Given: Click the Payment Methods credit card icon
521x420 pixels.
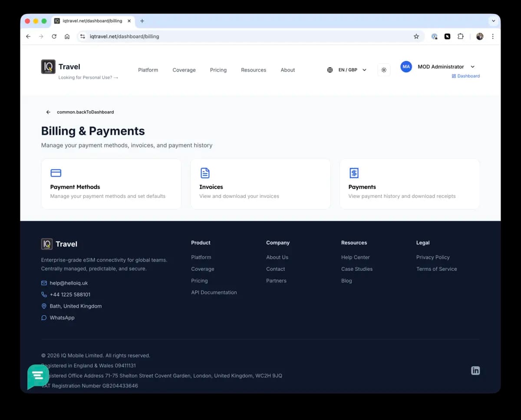Looking at the screenshot, I should pos(56,173).
